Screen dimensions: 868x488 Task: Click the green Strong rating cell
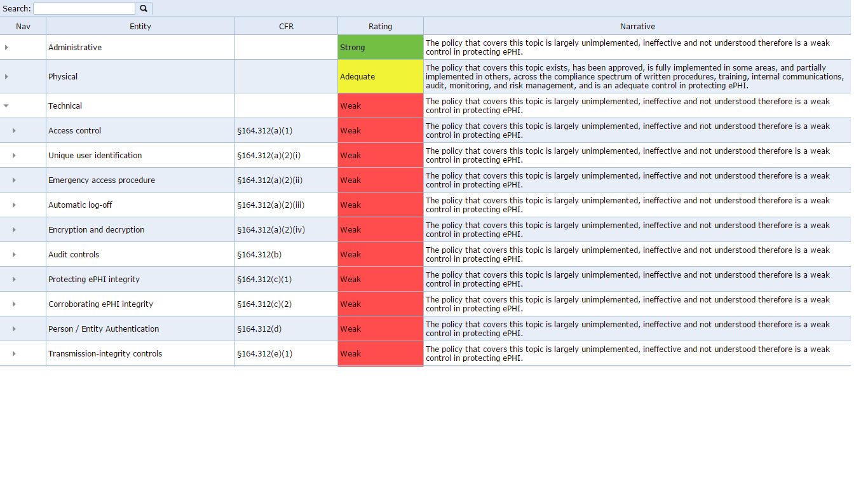click(x=381, y=48)
